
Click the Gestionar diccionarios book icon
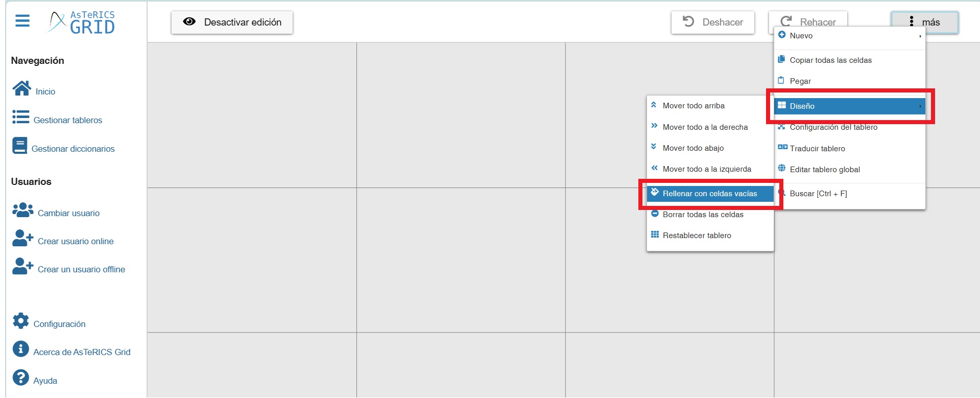[20, 146]
